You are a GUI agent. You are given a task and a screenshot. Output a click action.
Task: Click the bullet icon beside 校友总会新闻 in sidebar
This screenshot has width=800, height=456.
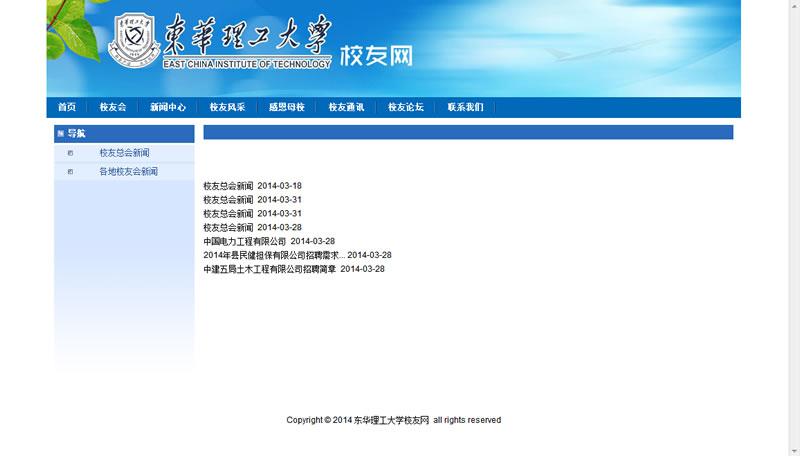pyautogui.click(x=70, y=153)
